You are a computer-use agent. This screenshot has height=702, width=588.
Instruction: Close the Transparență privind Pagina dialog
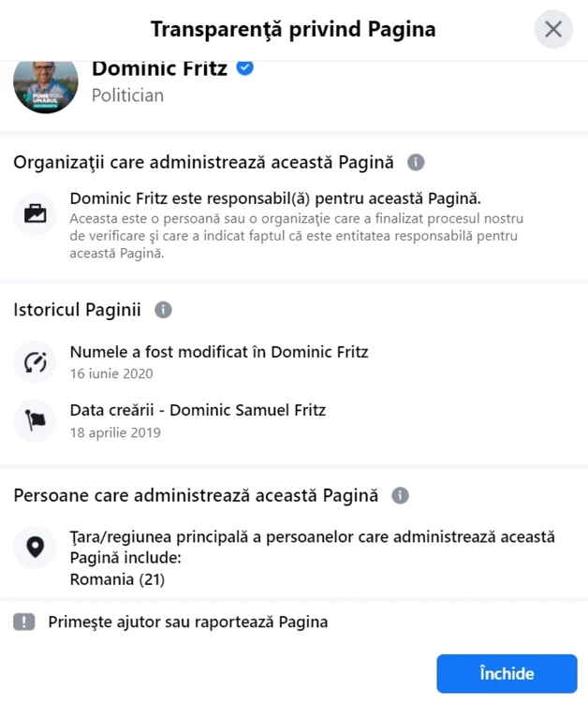tap(553, 30)
